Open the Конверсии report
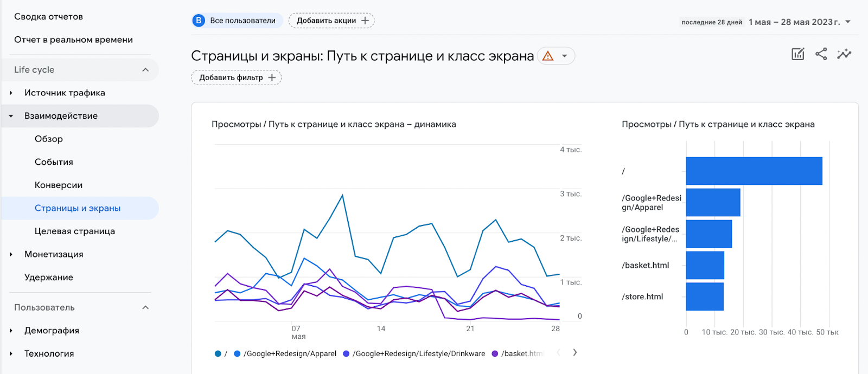 (x=58, y=185)
